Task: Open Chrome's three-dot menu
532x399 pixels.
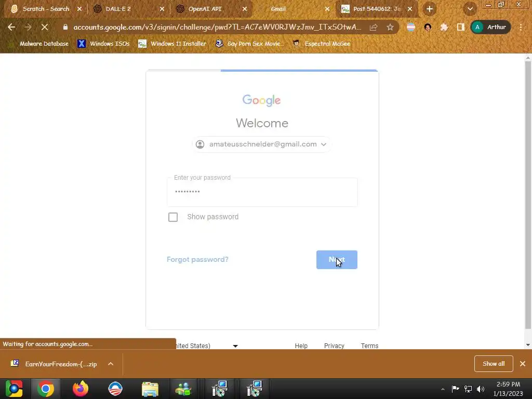Action: pos(521,27)
